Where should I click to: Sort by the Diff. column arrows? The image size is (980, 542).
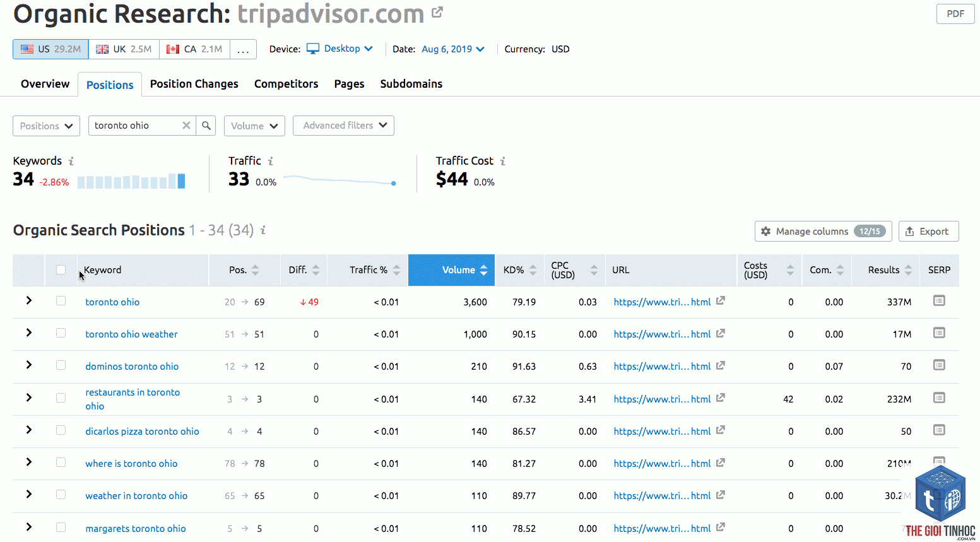[316, 270]
